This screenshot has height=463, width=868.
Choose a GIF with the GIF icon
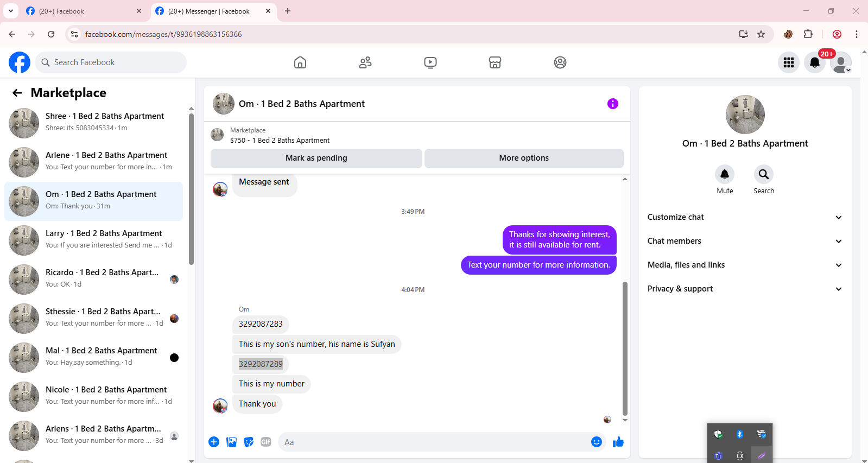tap(266, 442)
